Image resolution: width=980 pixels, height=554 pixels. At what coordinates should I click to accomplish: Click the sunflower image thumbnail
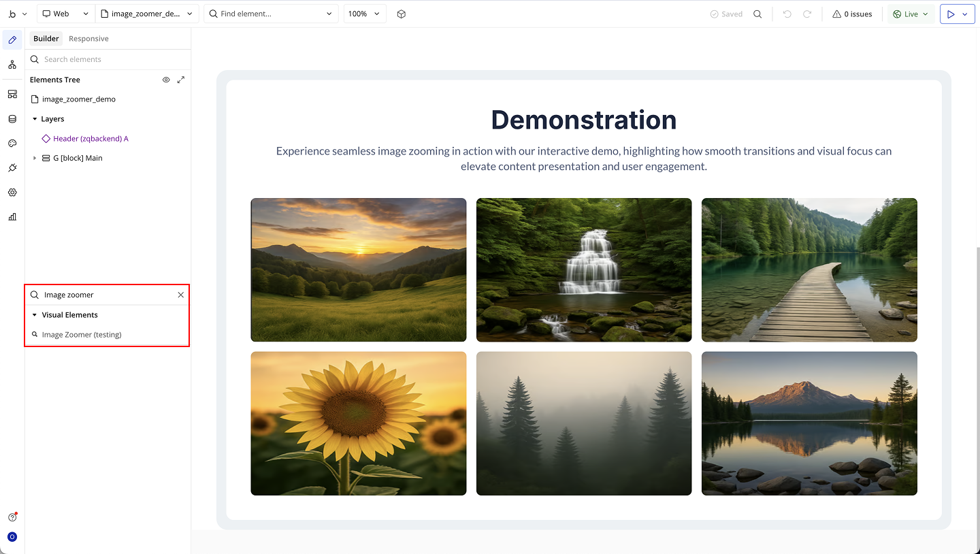coord(359,423)
